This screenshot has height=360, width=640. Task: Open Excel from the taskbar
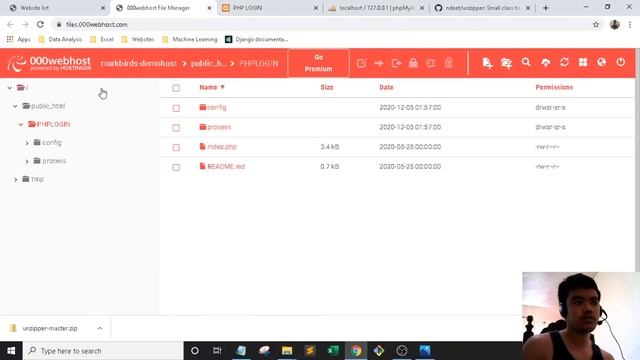click(333, 351)
